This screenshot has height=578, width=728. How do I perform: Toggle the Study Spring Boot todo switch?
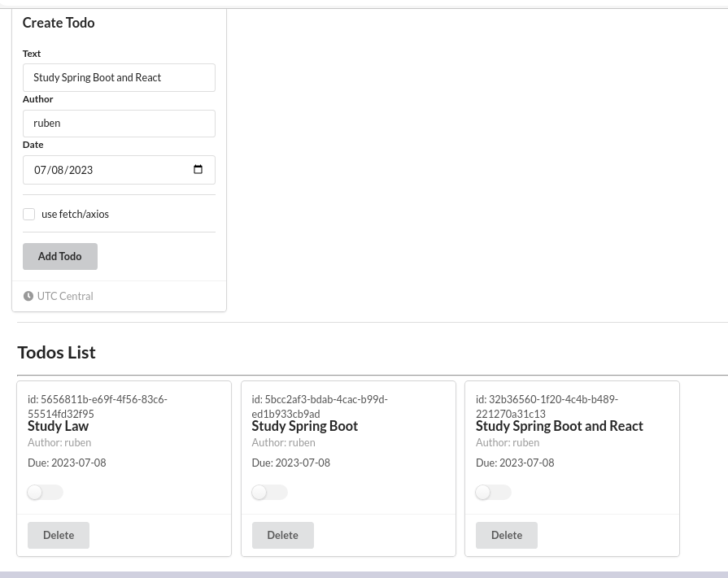point(269,492)
